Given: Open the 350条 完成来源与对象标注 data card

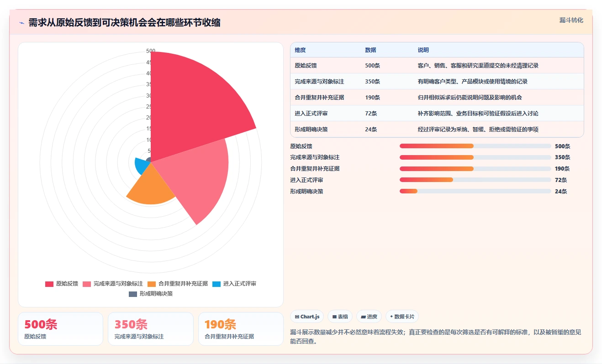Looking at the screenshot, I should 151,329.
